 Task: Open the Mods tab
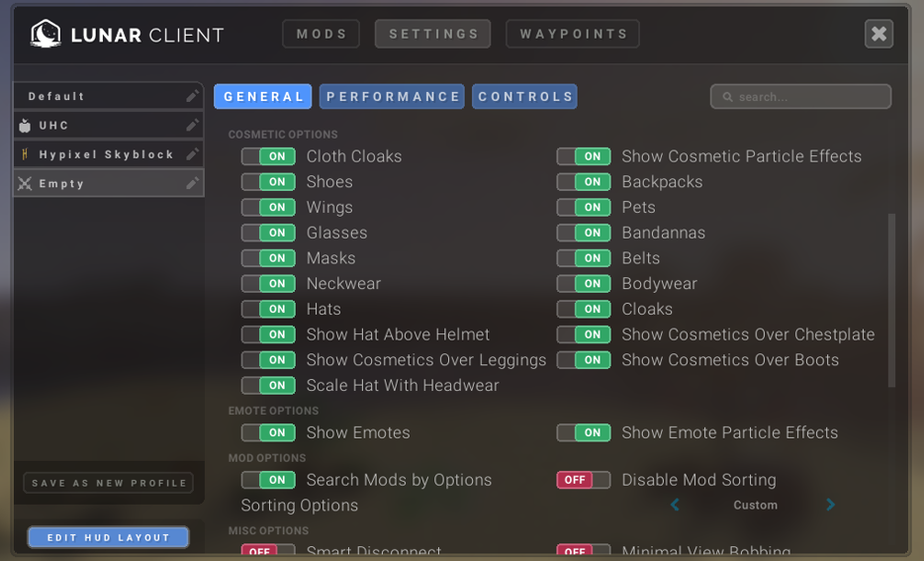(x=322, y=34)
